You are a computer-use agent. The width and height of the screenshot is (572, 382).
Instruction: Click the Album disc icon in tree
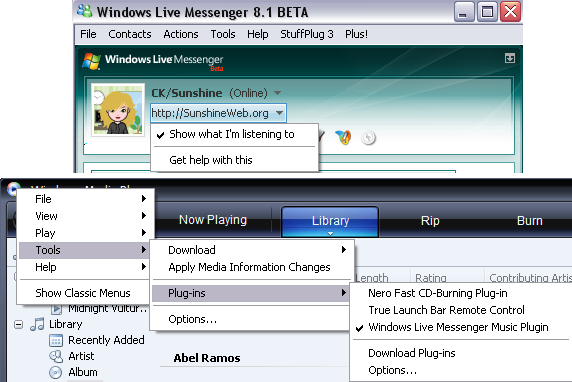click(x=55, y=373)
